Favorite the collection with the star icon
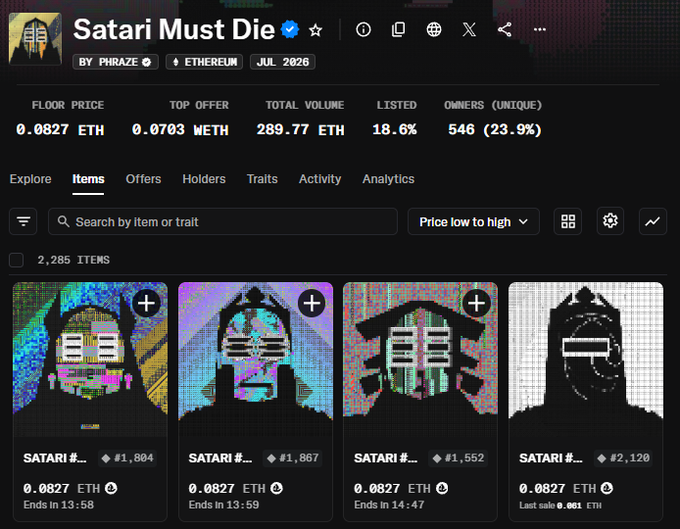Image resolution: width=680 pixels, height=529 pixels. (x=315, y=30)
